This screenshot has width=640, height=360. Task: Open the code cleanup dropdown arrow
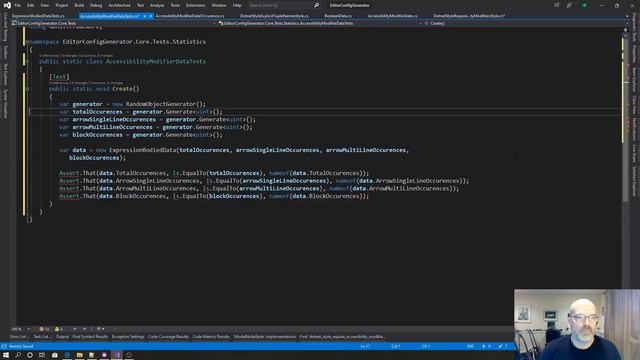coord(103,329)
